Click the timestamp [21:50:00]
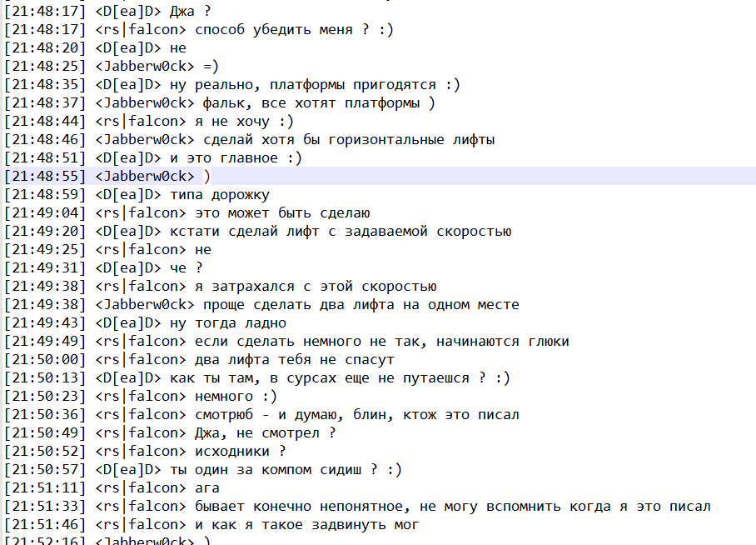The height and width of the screenshot is (545, 756). tap(45, 360)
